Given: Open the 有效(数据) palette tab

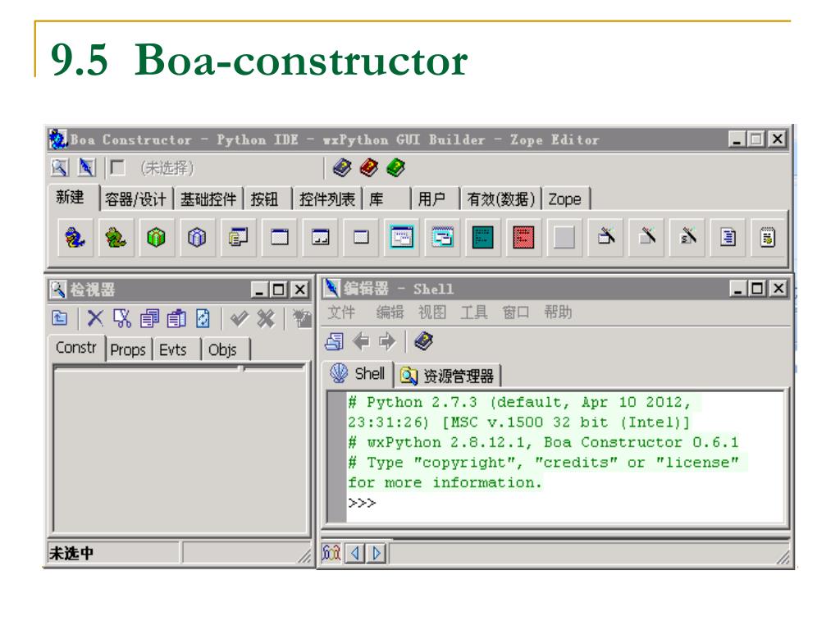Looking at the screenshot, I should [501, 199].
